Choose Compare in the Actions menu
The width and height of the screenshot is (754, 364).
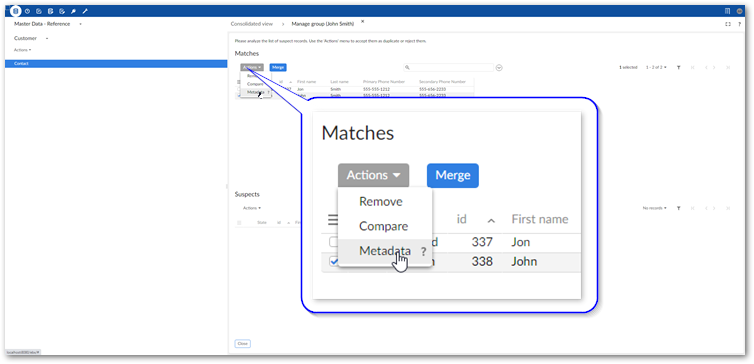[x=384, y=226]
